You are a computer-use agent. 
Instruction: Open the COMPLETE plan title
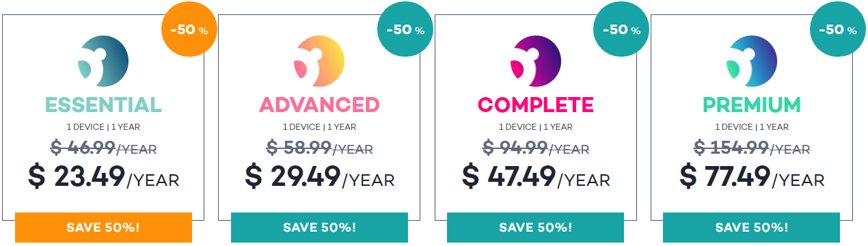click(x=536, y=105)
